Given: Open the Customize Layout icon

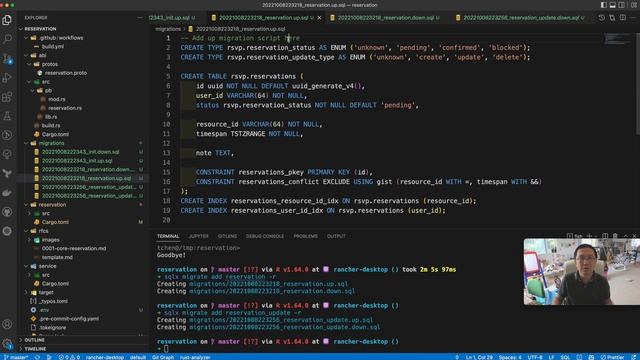Looking at the screenshot, I should click(x=634, y=5).
